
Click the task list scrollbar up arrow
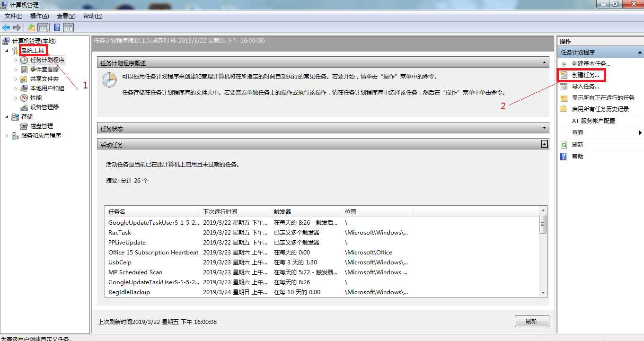tap(543, 211)
